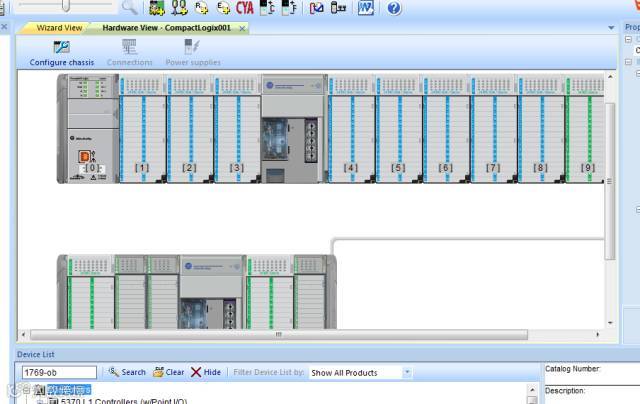640x404 pixels.
Task: Click the Power supplies button
Action: point(193,53)
